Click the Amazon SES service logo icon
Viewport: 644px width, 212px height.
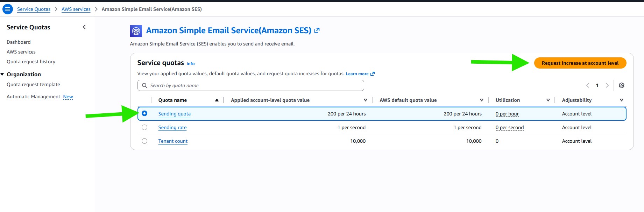coord(136,31)
